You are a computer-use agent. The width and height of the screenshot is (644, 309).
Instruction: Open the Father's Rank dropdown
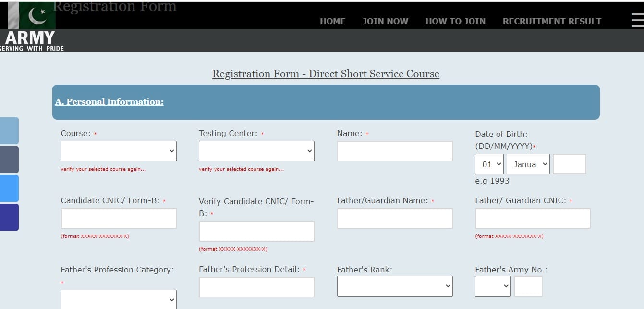[x=395, y=286]
